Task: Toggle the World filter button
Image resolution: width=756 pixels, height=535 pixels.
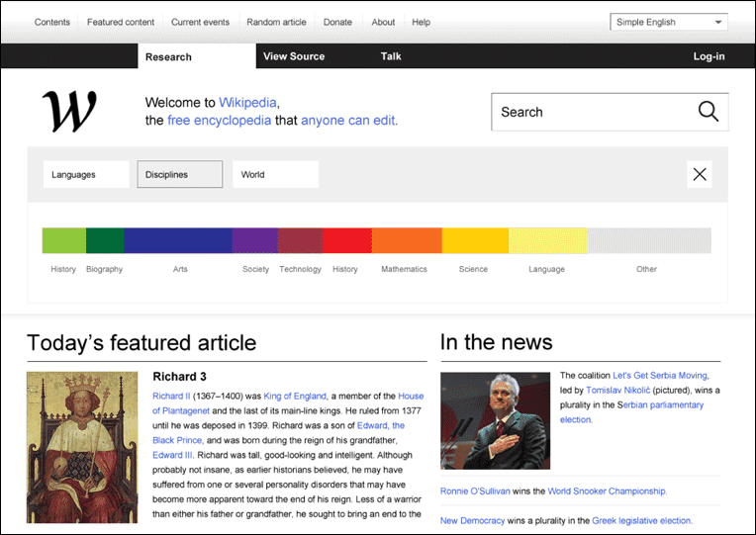Action: [276, 174]
